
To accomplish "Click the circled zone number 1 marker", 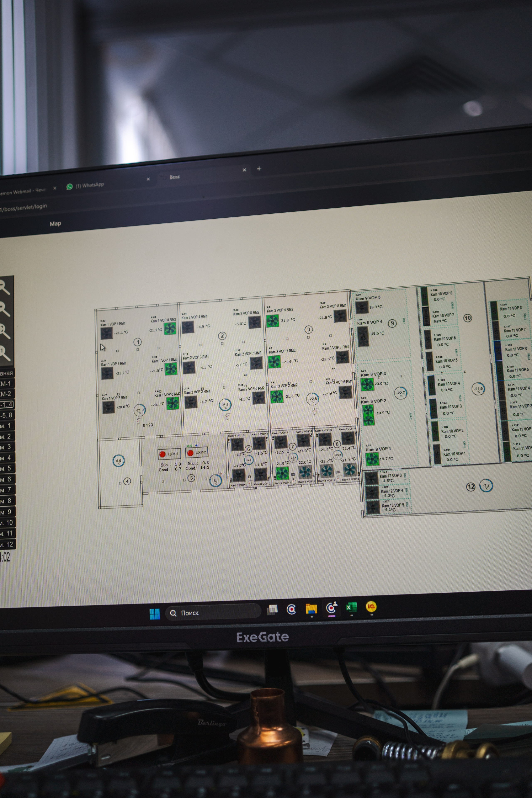I will point(138,342).
